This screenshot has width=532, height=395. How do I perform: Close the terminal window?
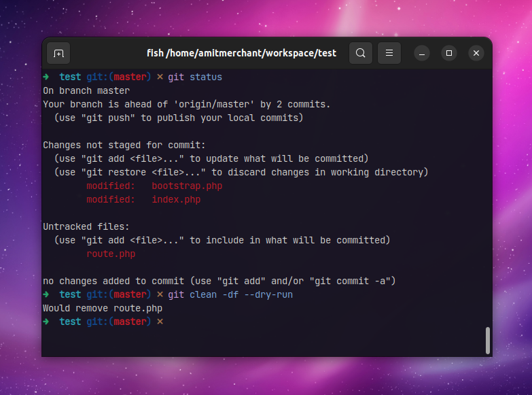pos(476,53)
